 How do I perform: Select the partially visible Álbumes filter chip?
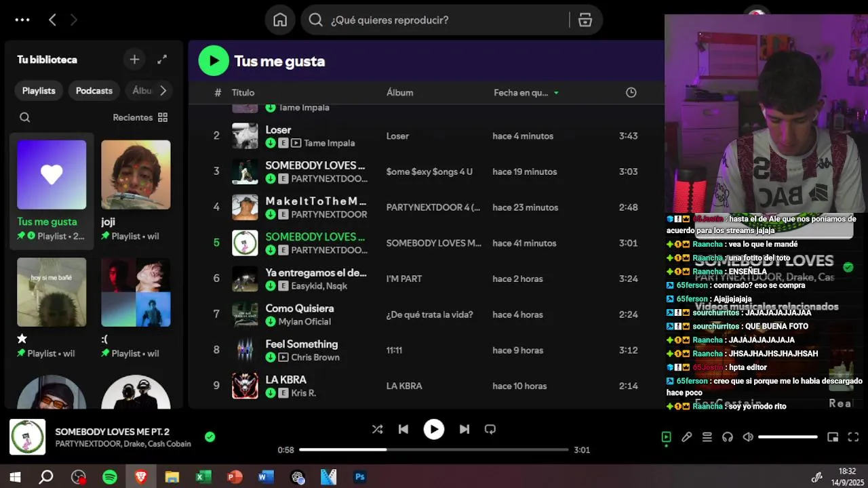pos(142,91)
